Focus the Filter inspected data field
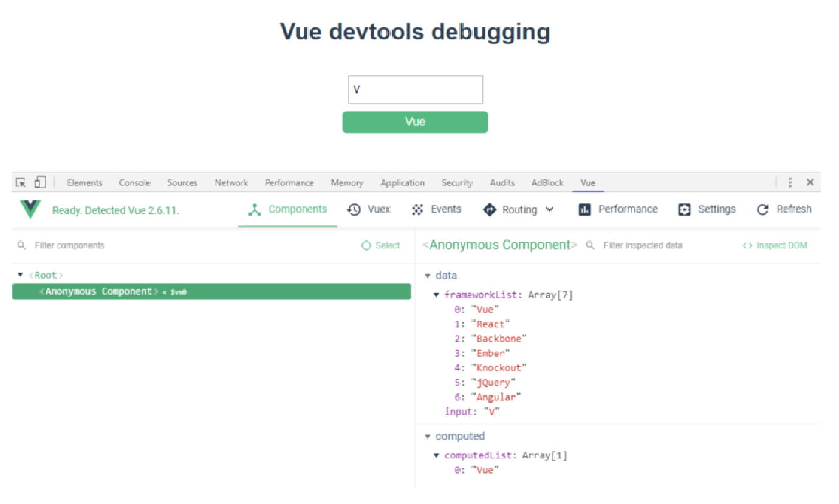The image size is (839, 504). [643, 245]
